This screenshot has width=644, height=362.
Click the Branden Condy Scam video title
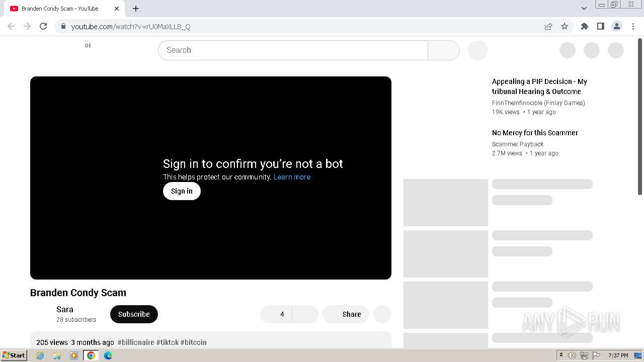tap(78, 293)
